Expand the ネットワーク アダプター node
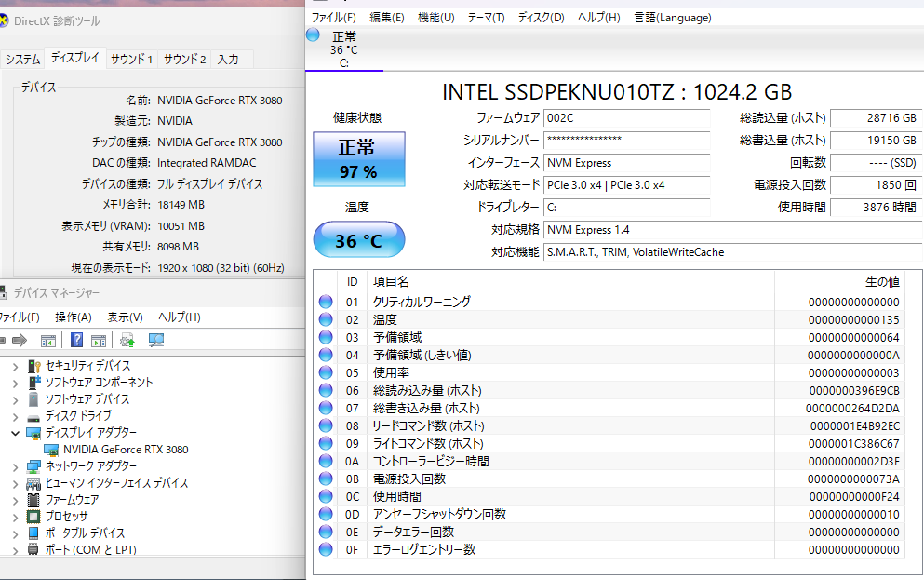The image size is (924, 580). pos(15,466)
